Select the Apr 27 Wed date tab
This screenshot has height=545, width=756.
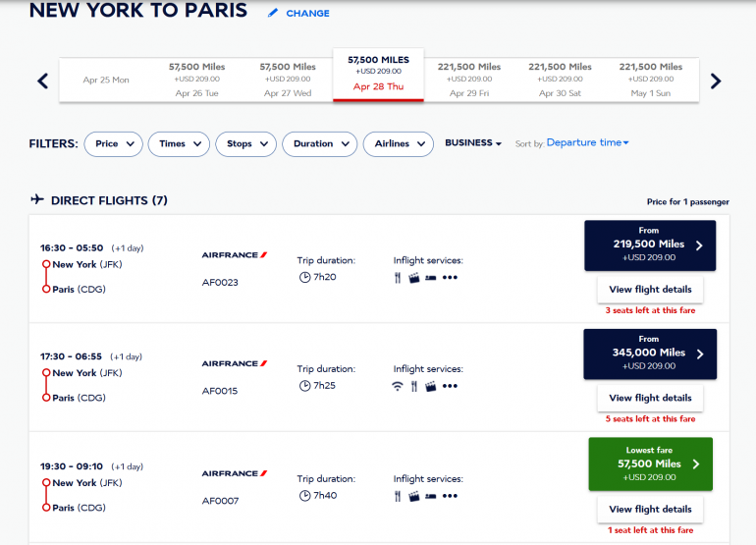pos(288,80)
